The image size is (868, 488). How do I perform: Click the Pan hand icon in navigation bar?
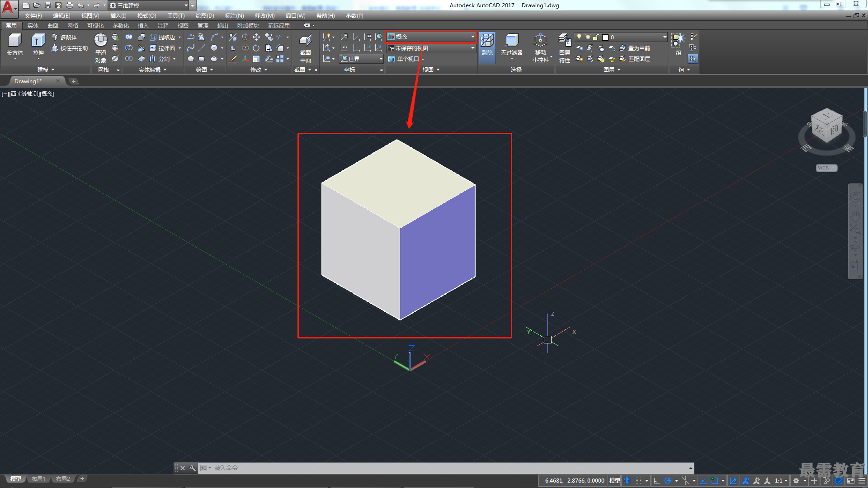855,216
